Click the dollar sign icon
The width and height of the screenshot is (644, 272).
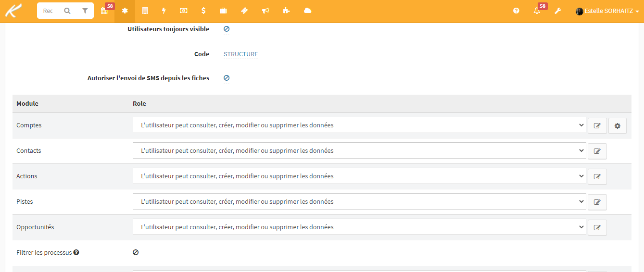(204, 11)
